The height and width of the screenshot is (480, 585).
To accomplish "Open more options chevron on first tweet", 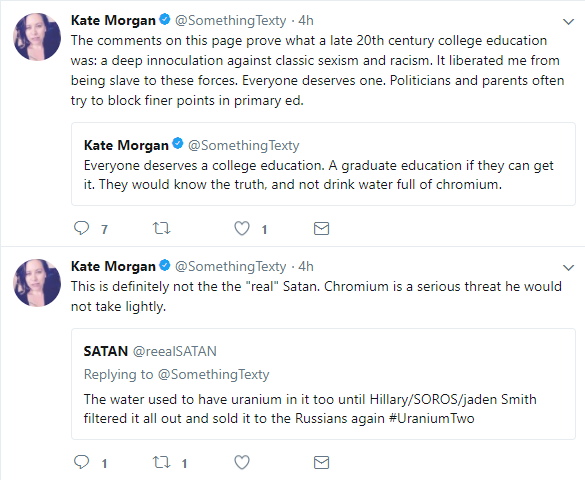I will click(x=568, y=22).
